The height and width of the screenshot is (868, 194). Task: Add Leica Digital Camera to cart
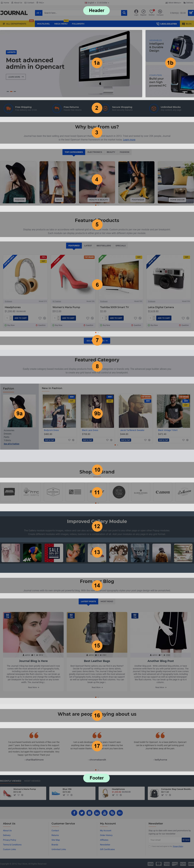click(164, 318)
